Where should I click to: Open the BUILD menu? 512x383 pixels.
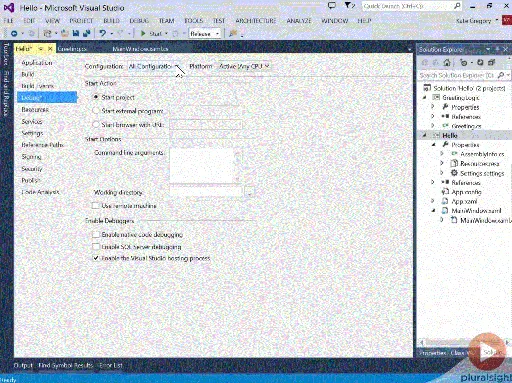point(111,21)
